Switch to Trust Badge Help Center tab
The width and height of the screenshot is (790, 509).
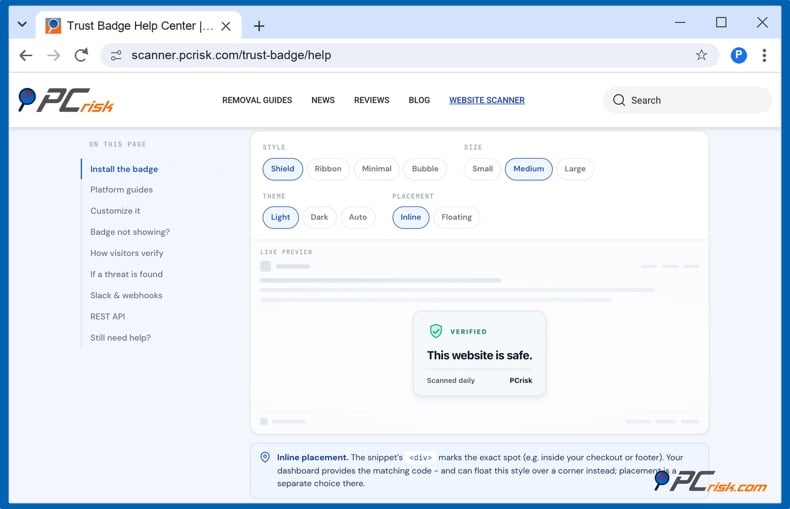point(139,26)
